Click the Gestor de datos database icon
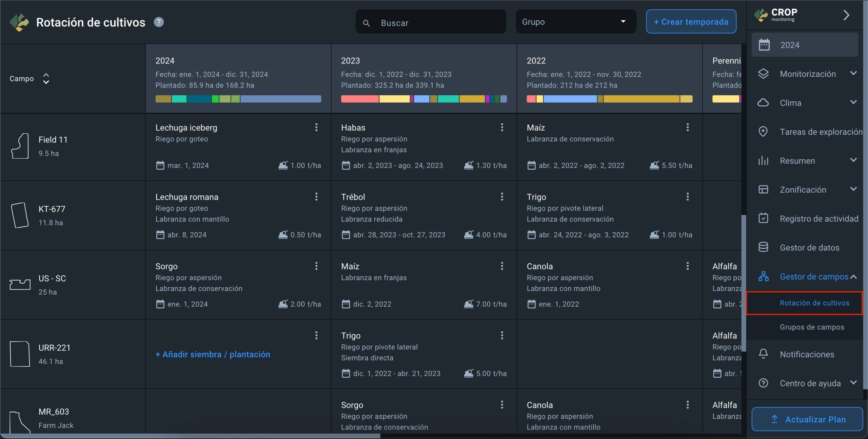 [763, 247]
